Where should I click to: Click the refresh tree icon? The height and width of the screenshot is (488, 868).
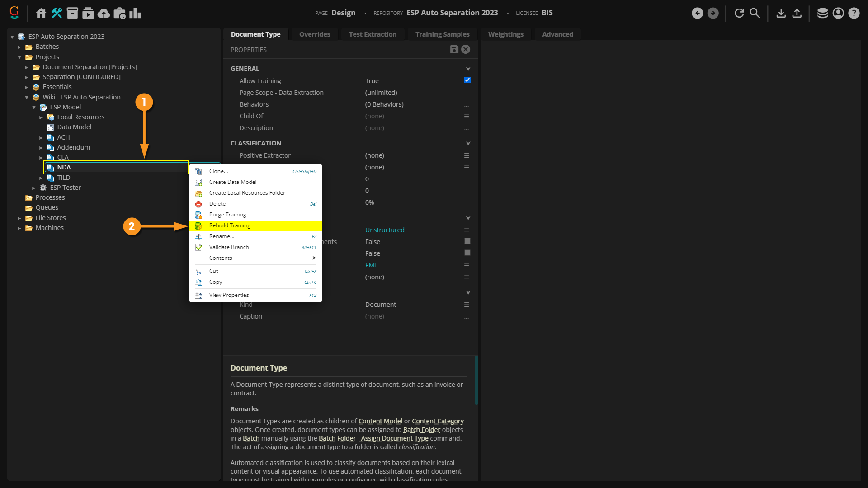(x=739, y=13)
